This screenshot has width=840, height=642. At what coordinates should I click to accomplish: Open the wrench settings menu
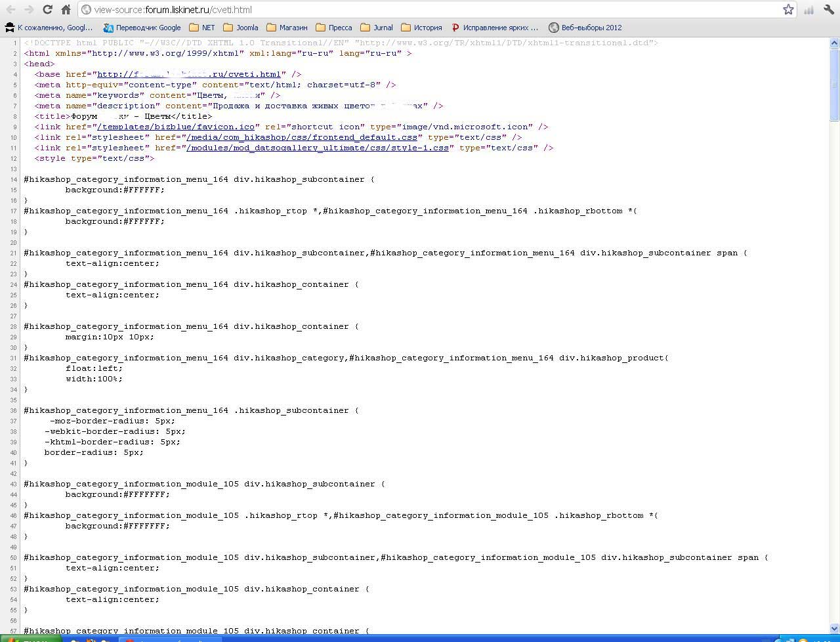[829, 10]
